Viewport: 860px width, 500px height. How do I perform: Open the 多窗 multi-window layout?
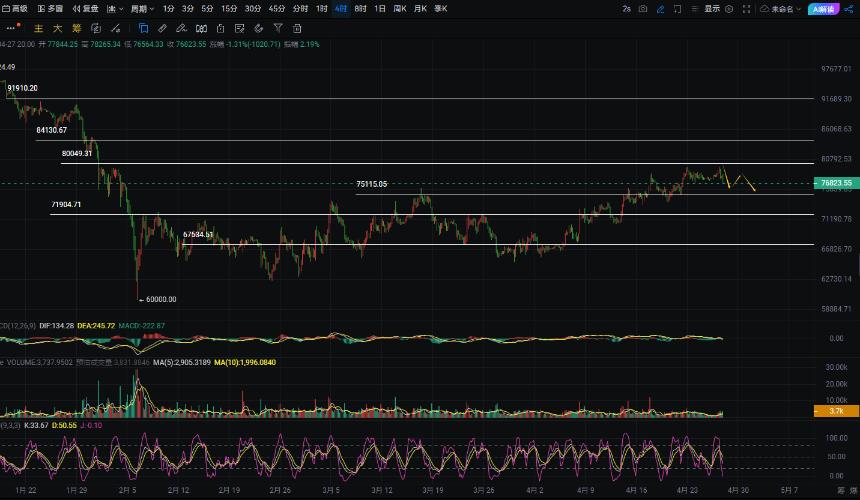(x=50, y=9)
